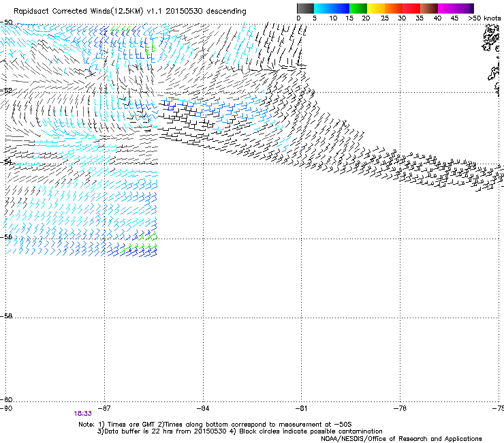This screenshot has height=443, width=504.
Task: Click the '-56' latitude axis label
Action: click(x=6, y=237)
